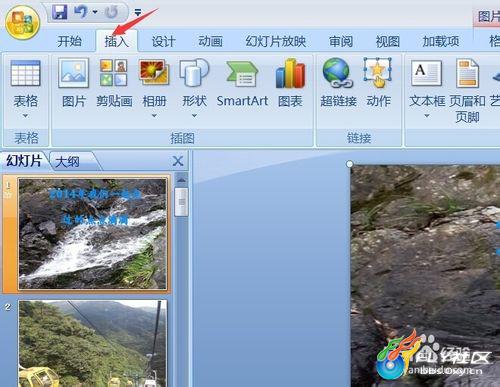Click the Office button logo
500x387 pixels.
click(23, 23)
